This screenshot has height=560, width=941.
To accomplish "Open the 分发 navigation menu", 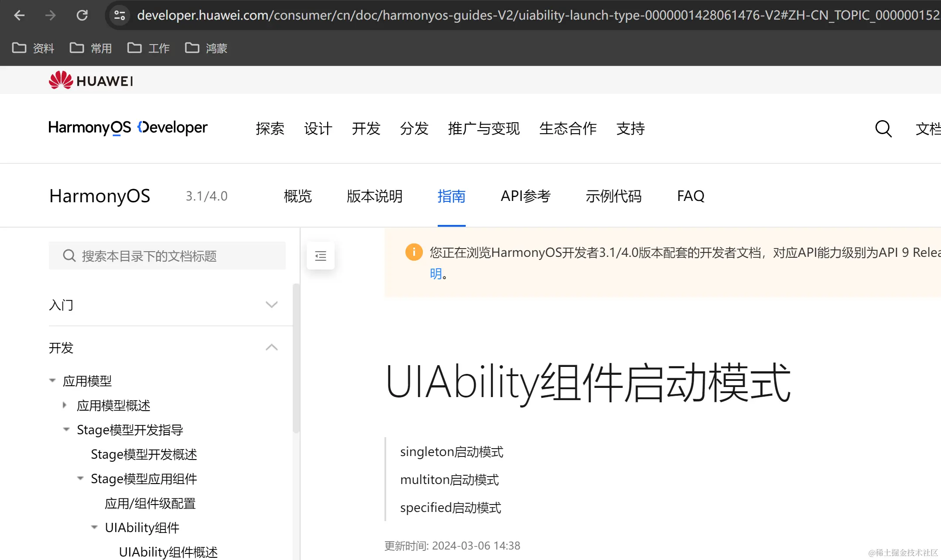I will click(x=414, y=128).
